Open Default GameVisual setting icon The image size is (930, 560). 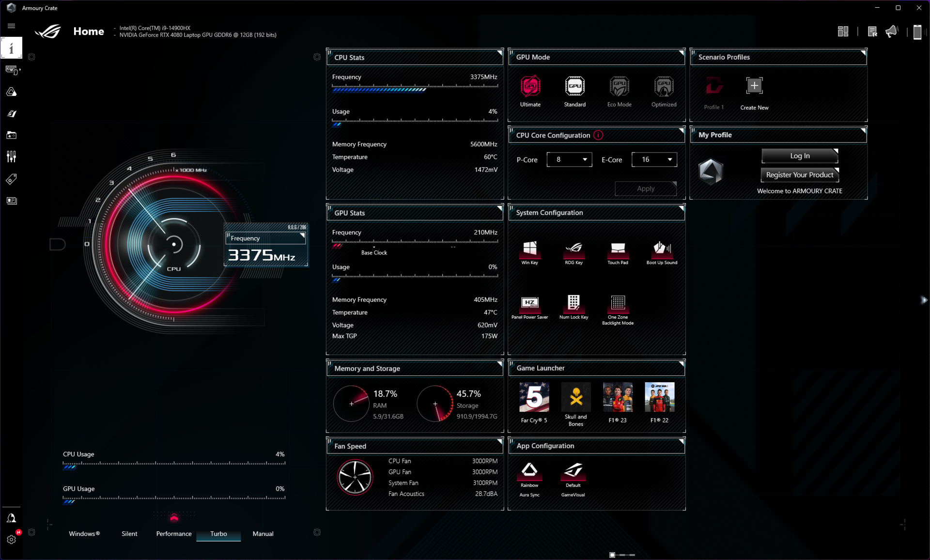pyautogui.click(x=573, y=470)
